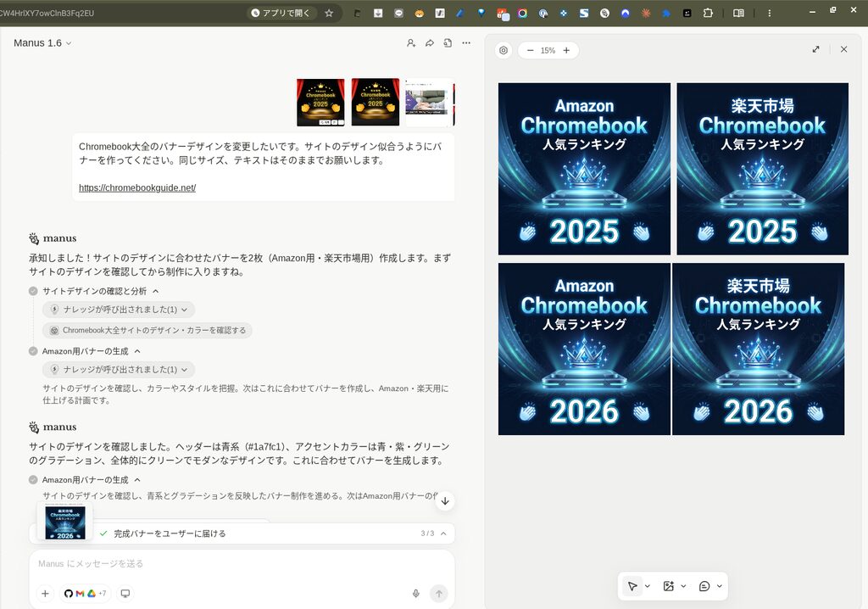The width and height of the screenshot is (868, 609).
Task: Select the pointer cursor tool
Action: [632, 586]
